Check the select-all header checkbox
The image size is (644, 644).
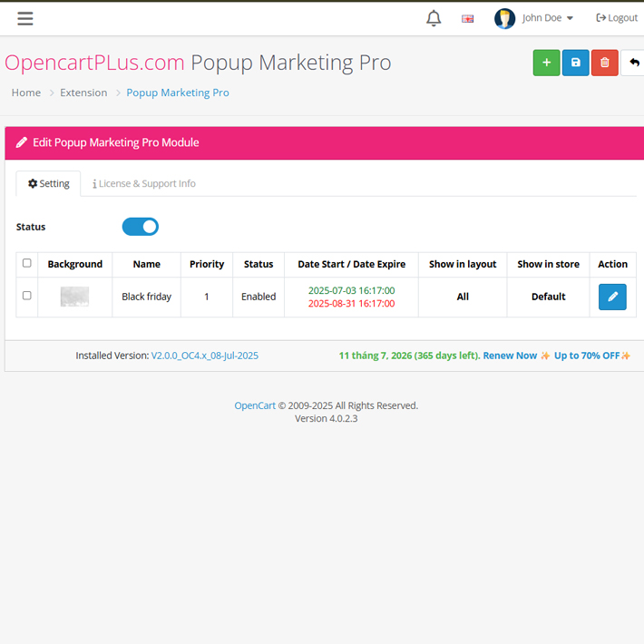click(26, 263)
